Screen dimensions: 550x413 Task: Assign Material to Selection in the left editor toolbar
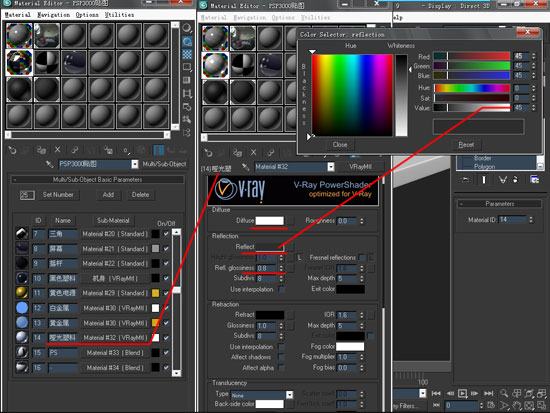[x=41, y=151]
